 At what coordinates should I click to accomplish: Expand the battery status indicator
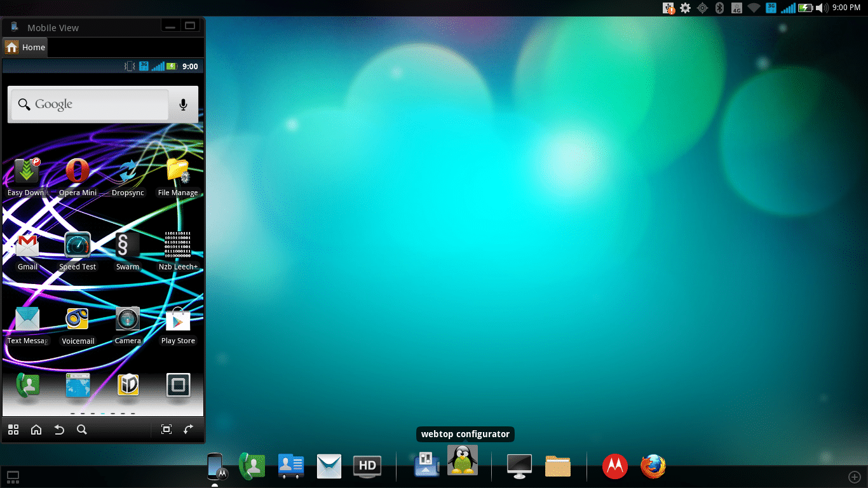click(805, 8)
